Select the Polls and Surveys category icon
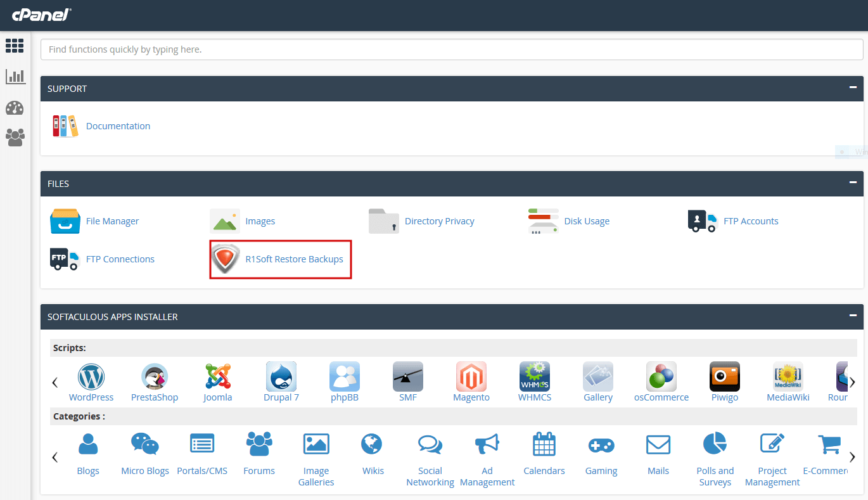Screen dimensions: 868x500 (715, 444)
